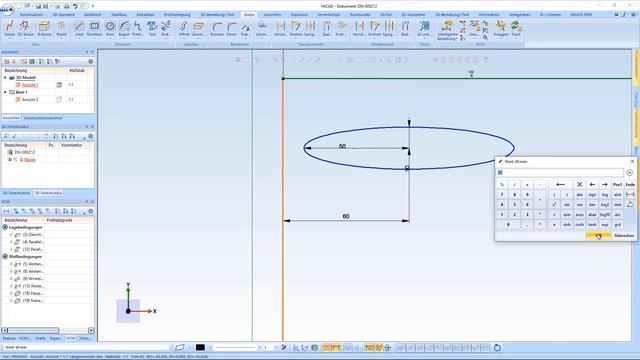Screen dimensions: 640x360
Task: Select the Skizze item in 3D-Teilestruktur
Action: tap(29, 160)
